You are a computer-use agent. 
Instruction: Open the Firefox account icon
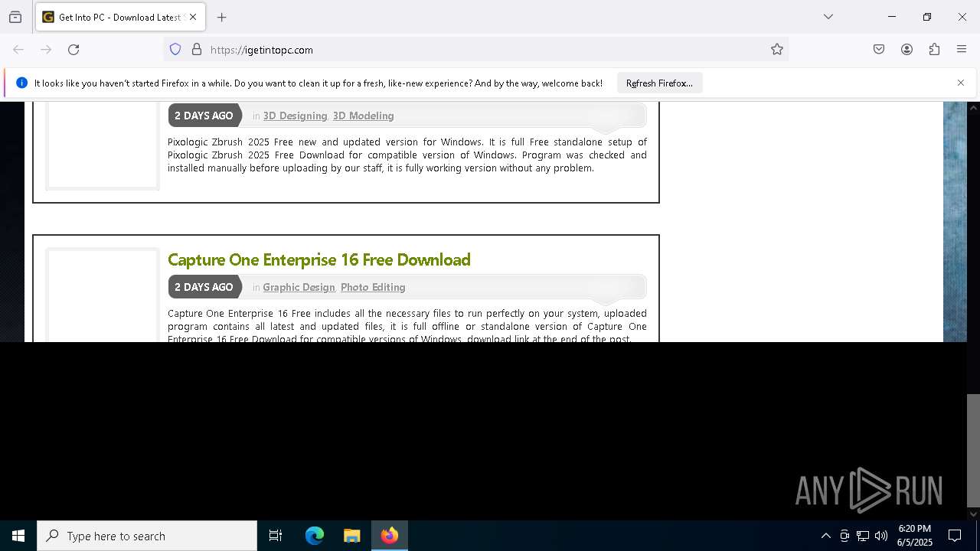[x=906, y=50]
